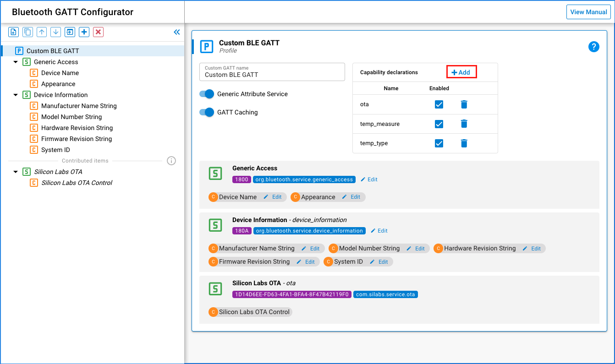Open help with the question mark icon
615x364 pixels.
point(593,47)
